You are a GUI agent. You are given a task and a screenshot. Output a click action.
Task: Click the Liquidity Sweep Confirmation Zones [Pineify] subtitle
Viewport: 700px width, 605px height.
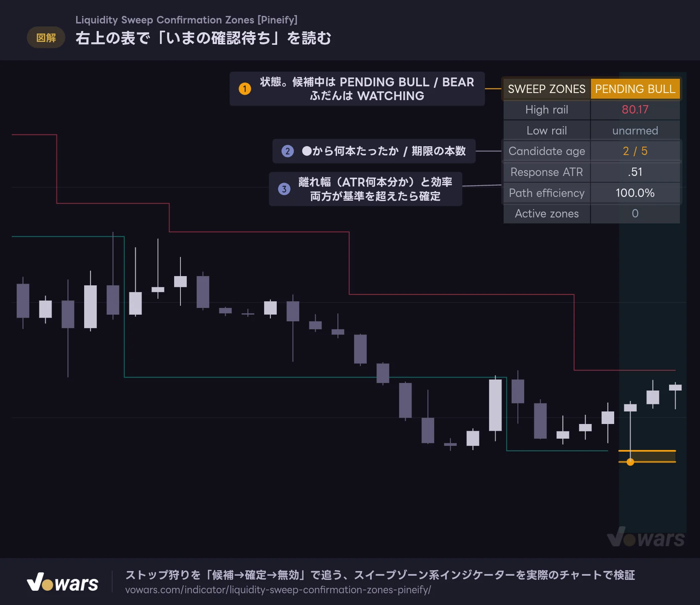pyautogui.click(x=186, y=20)
